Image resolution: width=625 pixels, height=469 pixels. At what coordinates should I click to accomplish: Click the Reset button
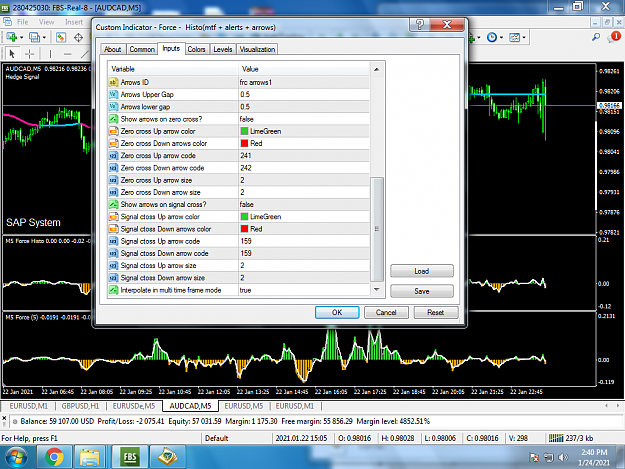[x=436, y=312]
